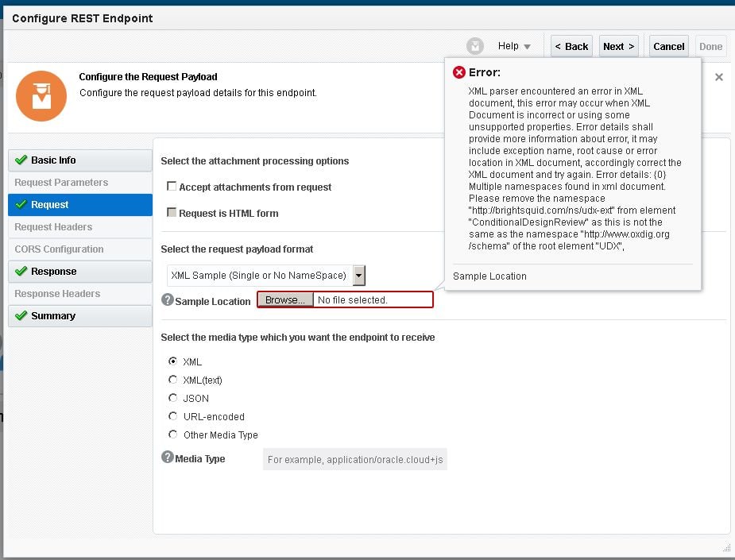The height and width of the screenshot is (560, 735).
Task: Click the red Error icon in the popup
Action: [x=459, y=71]
